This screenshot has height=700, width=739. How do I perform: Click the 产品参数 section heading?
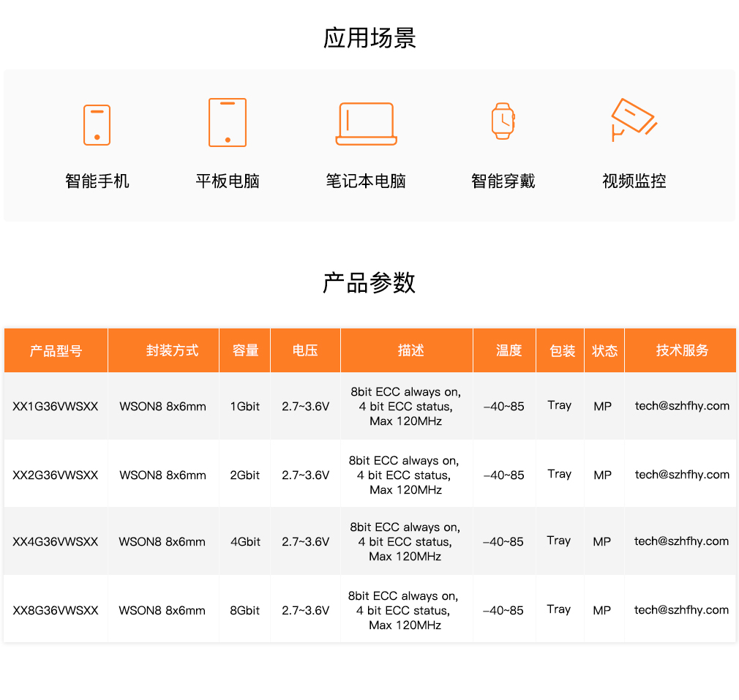369,282
